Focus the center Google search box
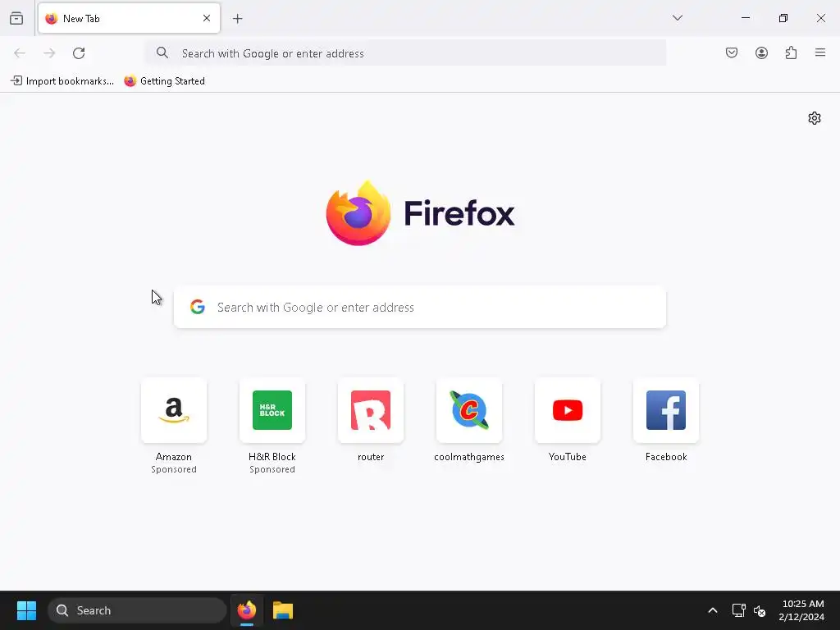840x630 pixels. 420,307
